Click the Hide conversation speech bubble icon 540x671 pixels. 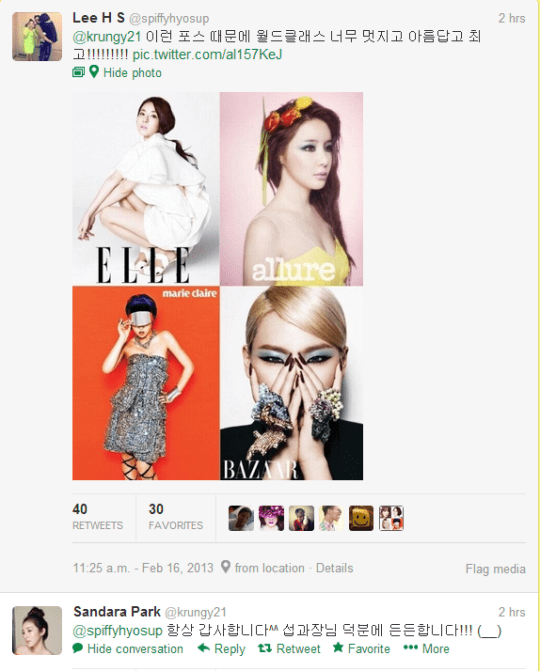click(x=77, y=648)
